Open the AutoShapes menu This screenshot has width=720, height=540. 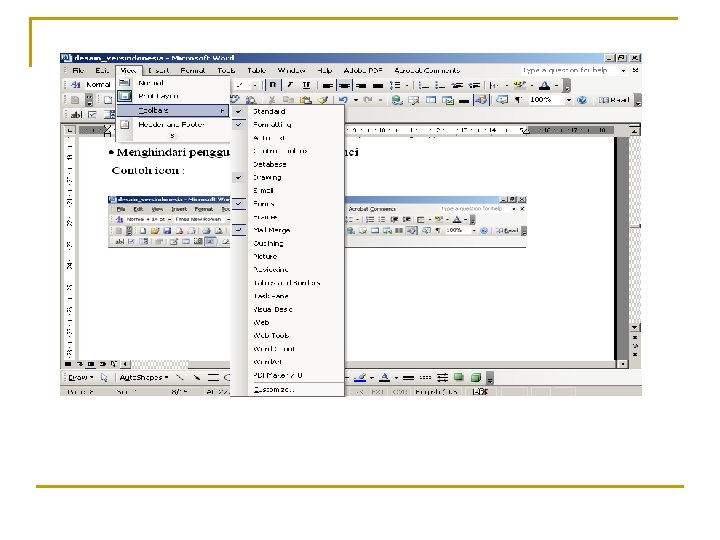(x=143, y=377)
